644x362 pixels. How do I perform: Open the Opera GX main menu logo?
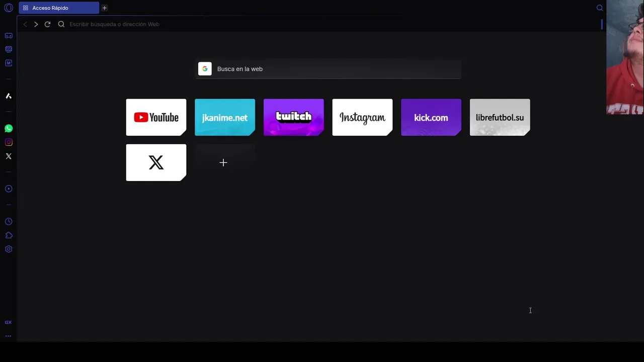[x=9, y=8]
